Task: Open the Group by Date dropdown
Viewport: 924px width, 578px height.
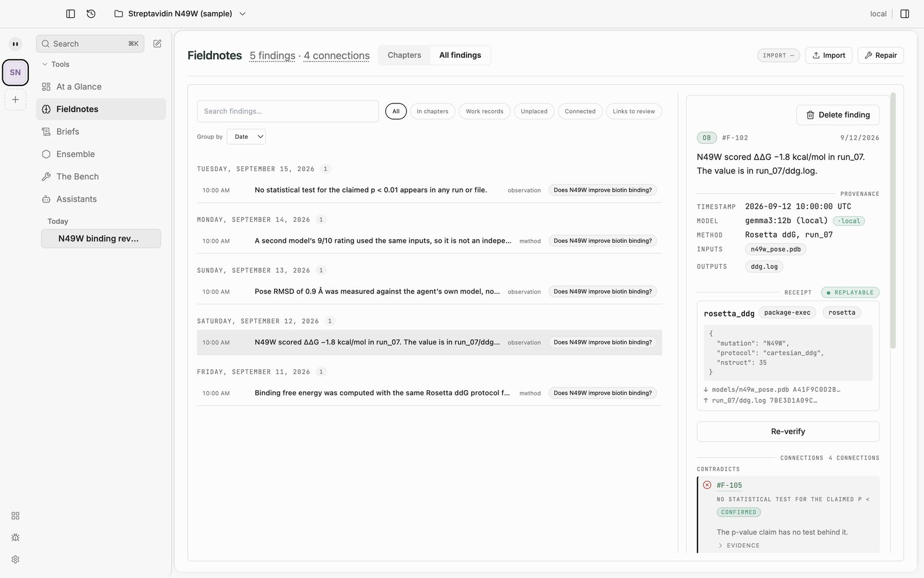Action: tap(247, 137)
